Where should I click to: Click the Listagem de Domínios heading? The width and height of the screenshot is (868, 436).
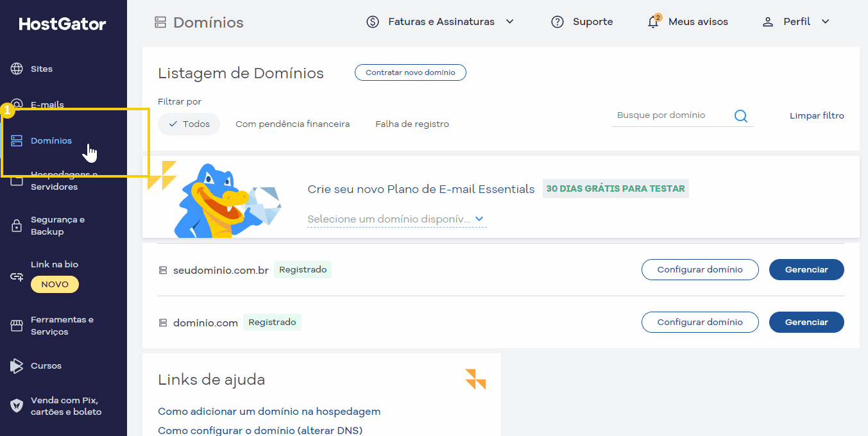point(241,73)
